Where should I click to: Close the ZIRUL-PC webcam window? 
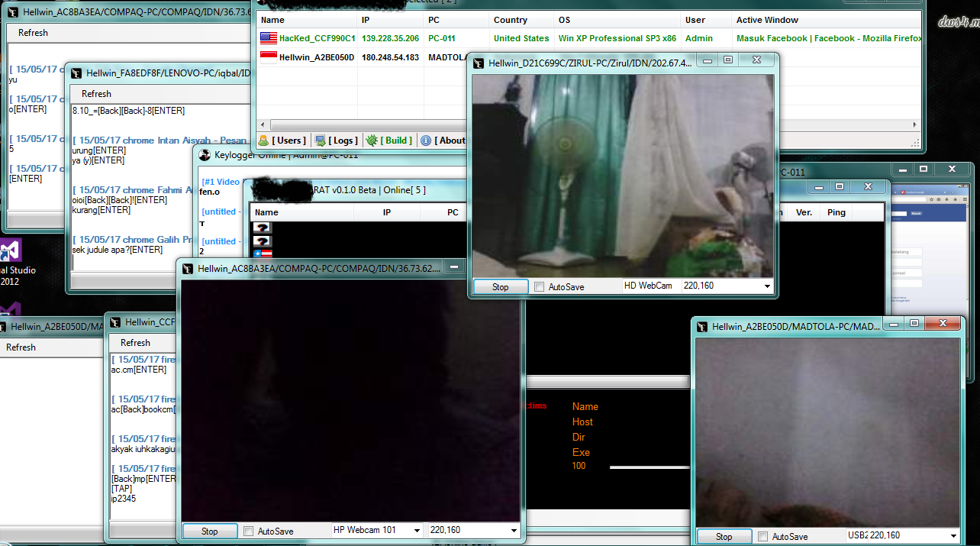click(x=756, y=60)
